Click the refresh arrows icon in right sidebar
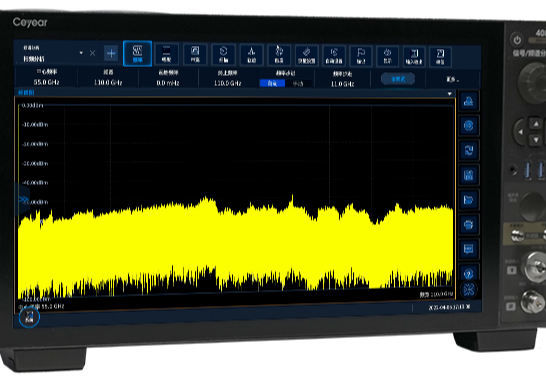The height and width of the screenshot is (379, 546). [x=468, y=150]
